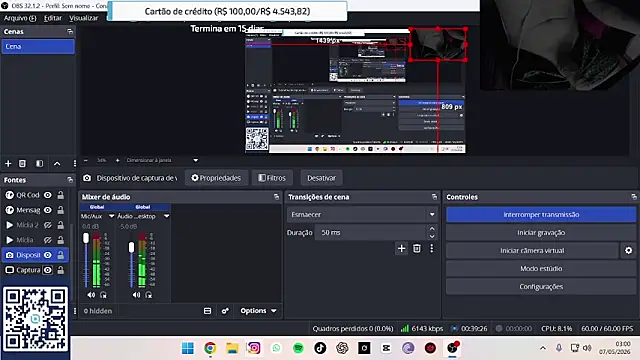Image resolution: width=640 pixels, height=360 pixels.
Task: Open source Propriedades
Action: [x=216, y=178]
